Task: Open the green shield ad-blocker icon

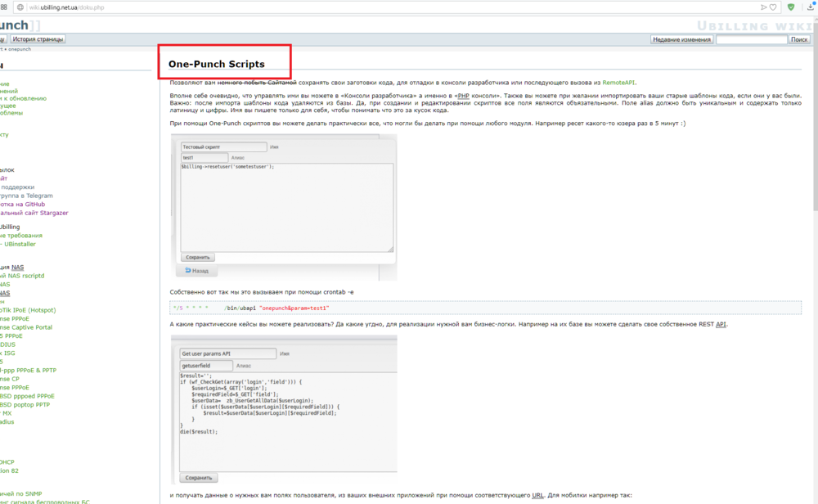Action: click(x=791, y=7)
